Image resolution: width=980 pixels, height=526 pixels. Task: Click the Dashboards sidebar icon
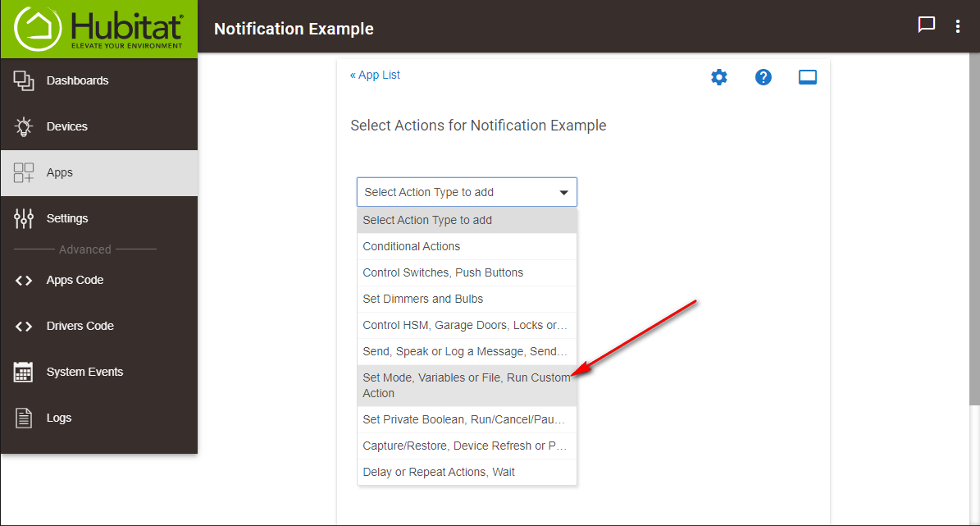[x=24, y=80]
